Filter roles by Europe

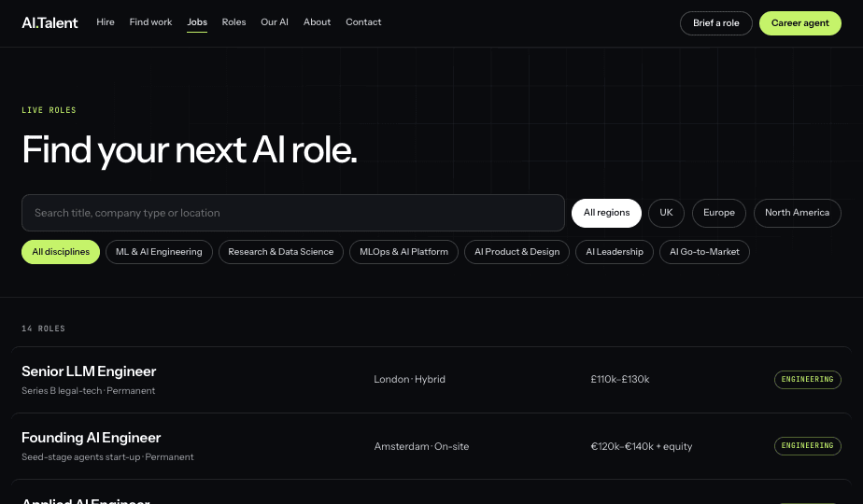719,213
